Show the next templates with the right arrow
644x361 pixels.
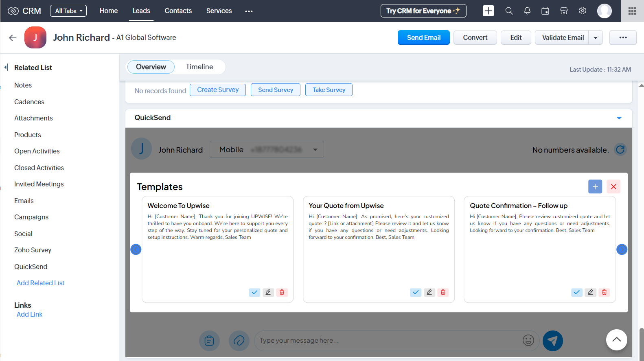pos(622,249)
